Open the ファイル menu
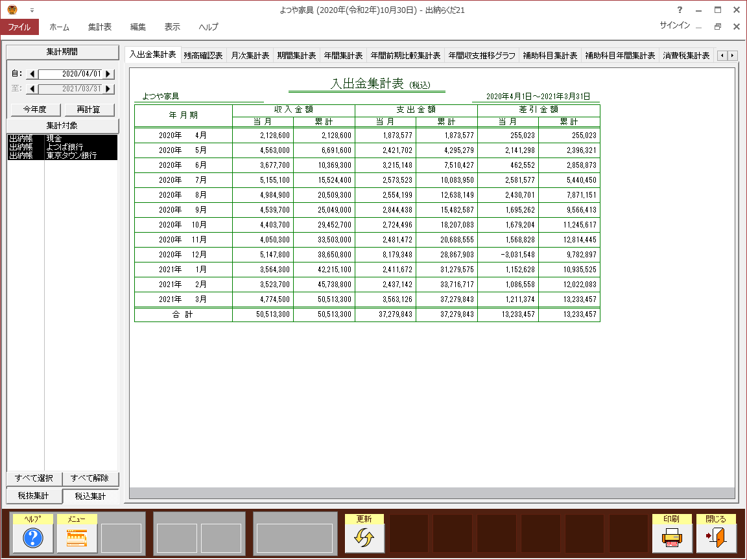 tap(19, 27)
